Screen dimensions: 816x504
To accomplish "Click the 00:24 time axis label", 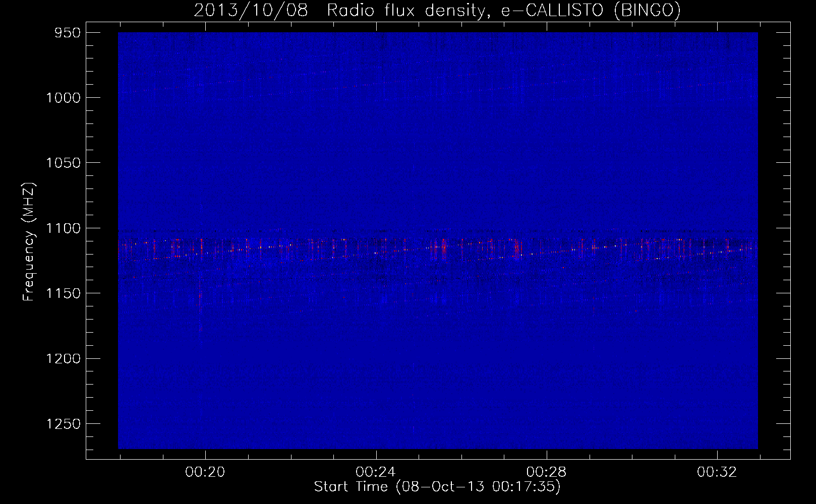I will pos(376,472).
